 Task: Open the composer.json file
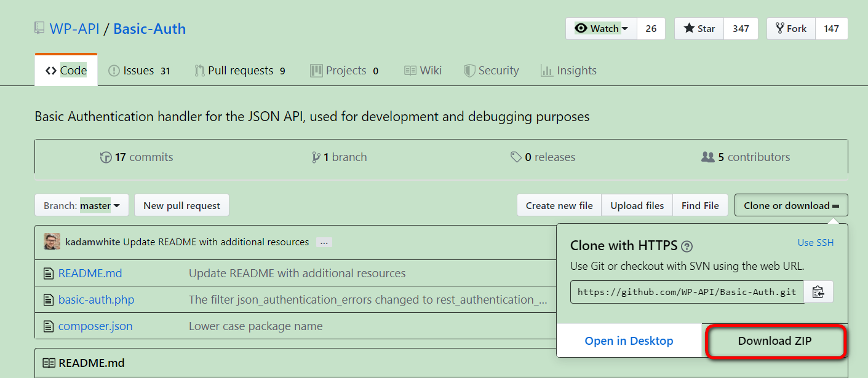coord(95,326)
